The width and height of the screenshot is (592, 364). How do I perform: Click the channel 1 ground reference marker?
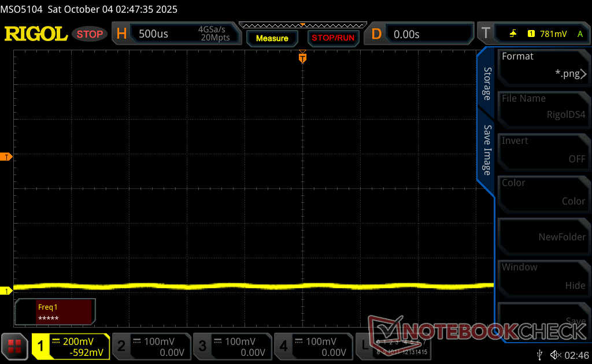[6, 291]
